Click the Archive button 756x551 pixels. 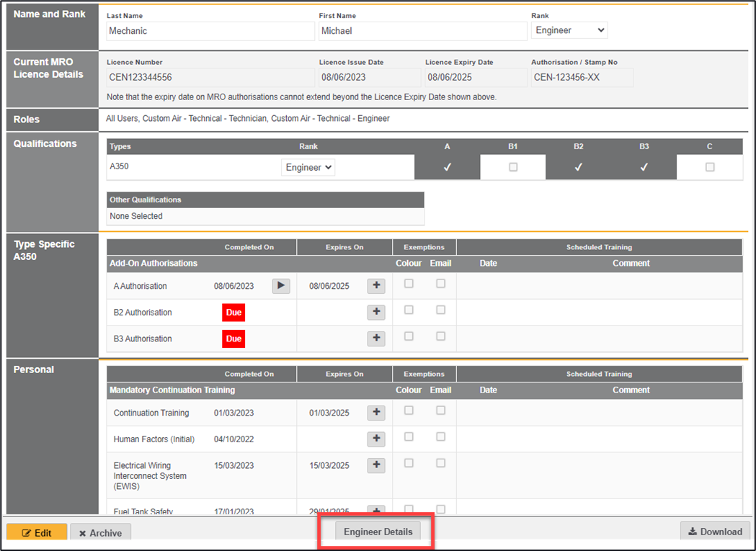click(x=100, y=533)
